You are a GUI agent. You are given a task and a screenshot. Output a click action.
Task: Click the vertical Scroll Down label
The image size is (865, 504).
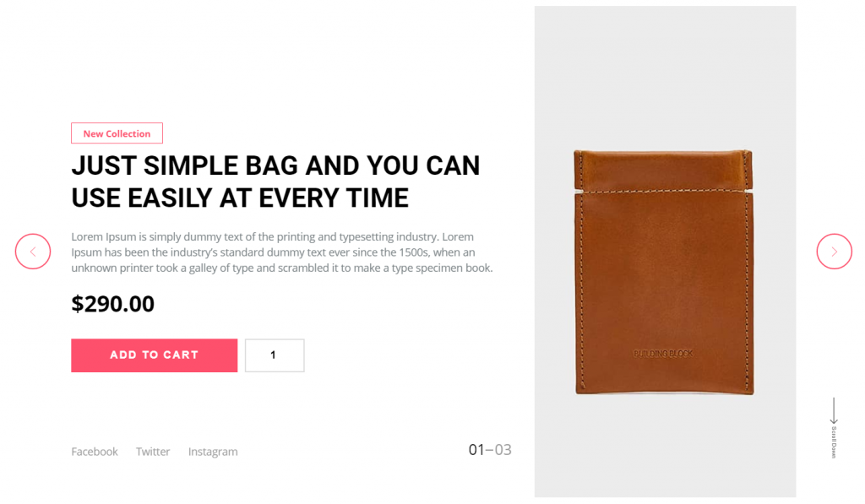tap(834, 442)
